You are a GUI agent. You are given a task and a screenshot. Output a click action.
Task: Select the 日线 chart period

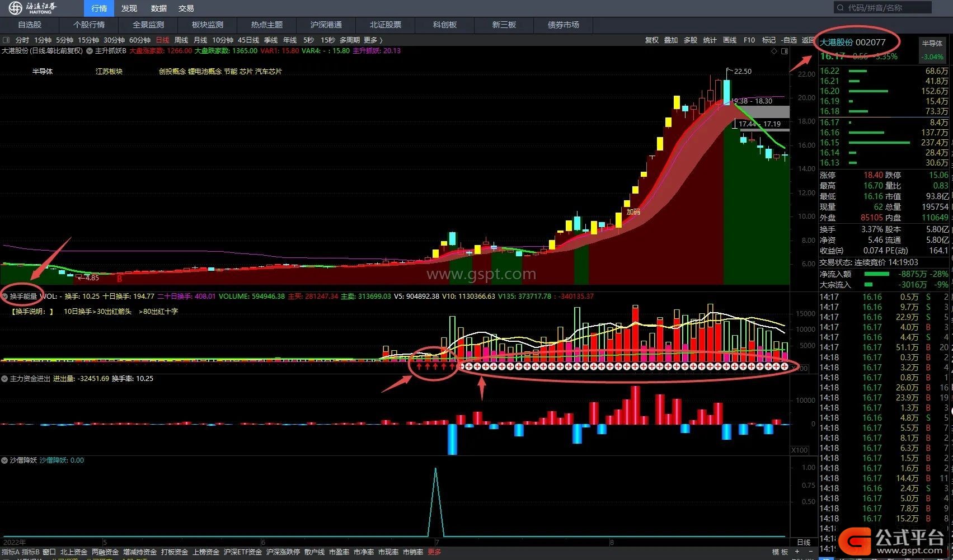[162, 40]
